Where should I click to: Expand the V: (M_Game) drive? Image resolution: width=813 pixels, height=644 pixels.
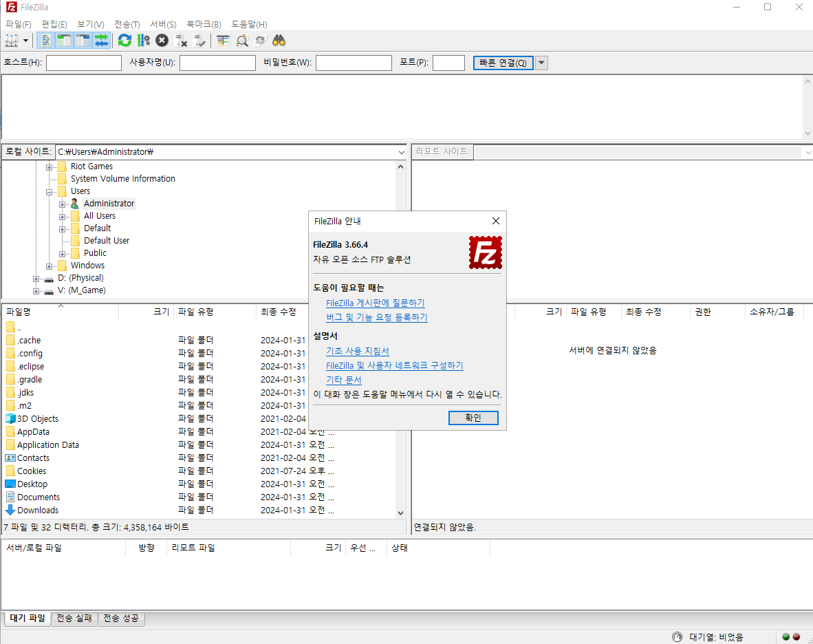(x=36, y=292)
